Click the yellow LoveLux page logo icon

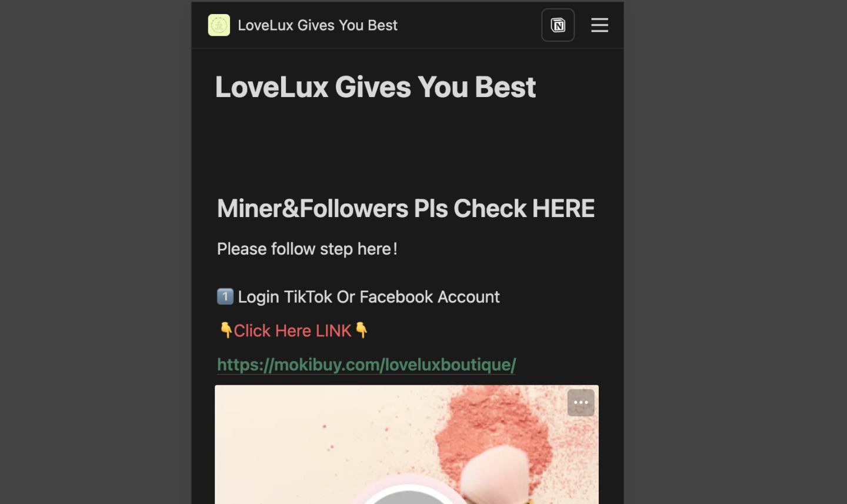219,25
